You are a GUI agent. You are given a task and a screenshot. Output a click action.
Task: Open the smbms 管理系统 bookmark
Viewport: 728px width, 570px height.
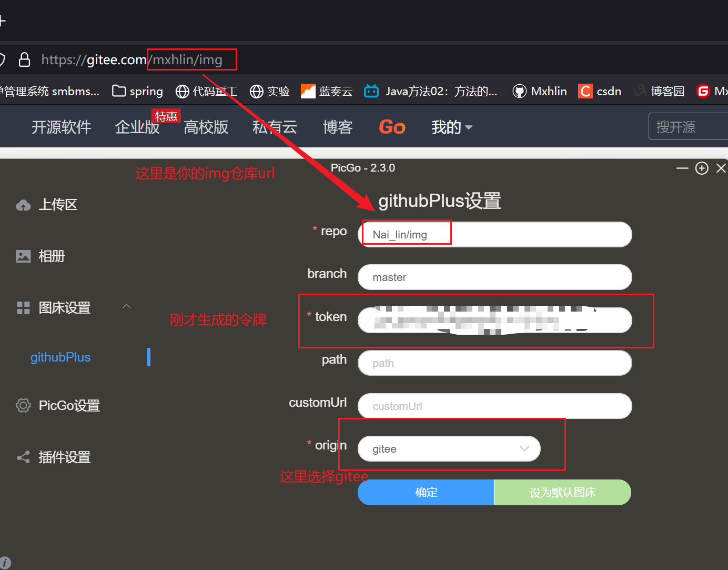[49, 91]
